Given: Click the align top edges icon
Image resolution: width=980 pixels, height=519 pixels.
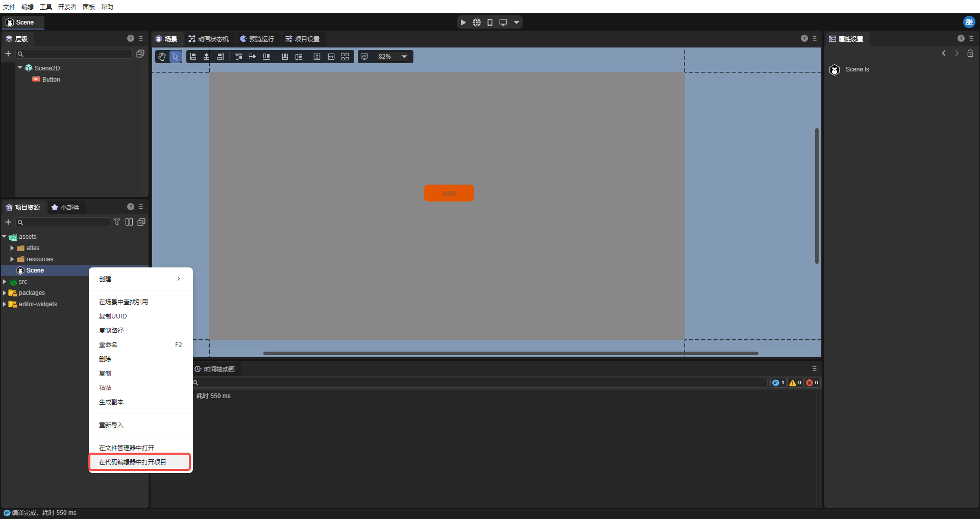Looking at the screenshot, I should pyautogui.click(x=238, y=57).
